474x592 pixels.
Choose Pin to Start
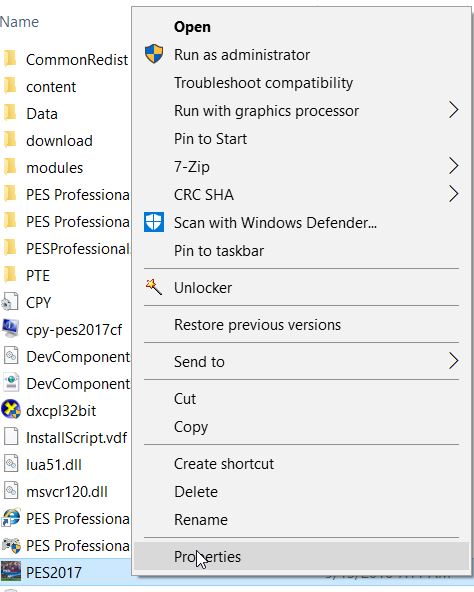301,139
